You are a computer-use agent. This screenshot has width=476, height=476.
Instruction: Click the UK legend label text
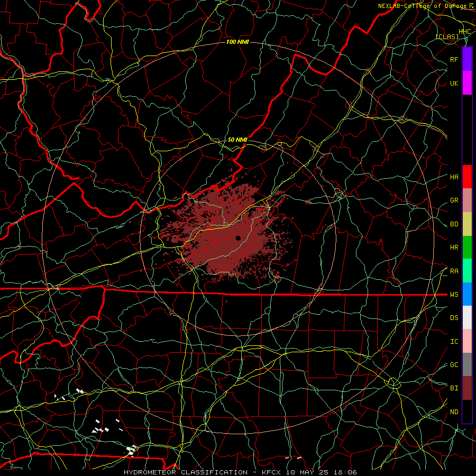[x=454, y=83]
